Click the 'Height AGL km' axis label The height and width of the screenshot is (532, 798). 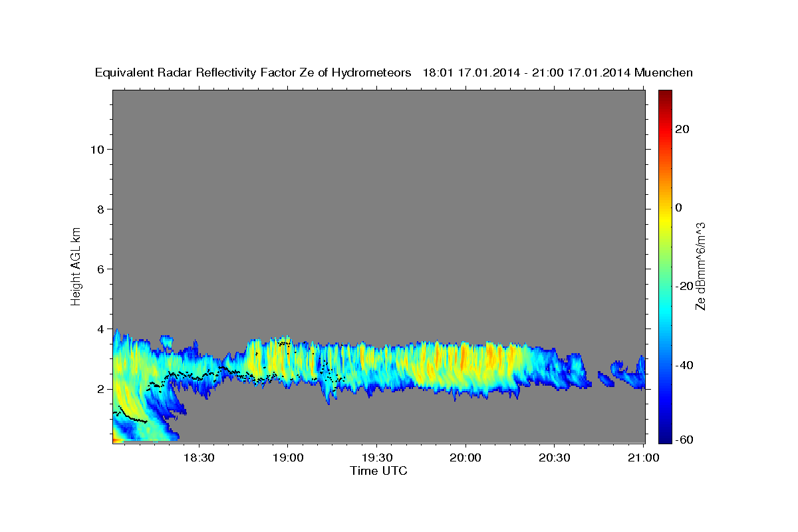tap(76, 266)
